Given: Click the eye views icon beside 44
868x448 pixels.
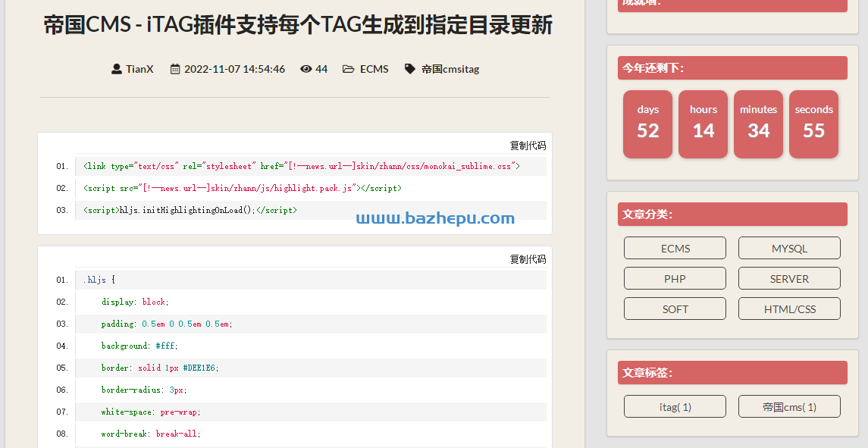Looking at the screenshot, I should tap(306, 69).
